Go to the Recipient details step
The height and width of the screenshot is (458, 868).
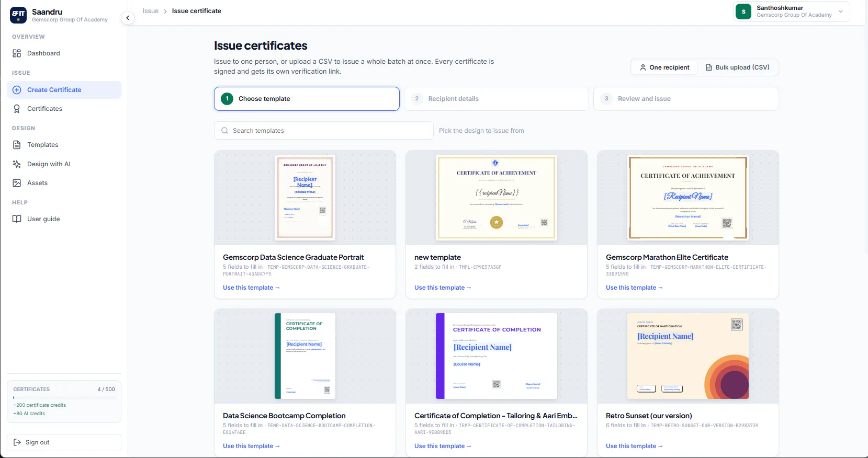497,99
